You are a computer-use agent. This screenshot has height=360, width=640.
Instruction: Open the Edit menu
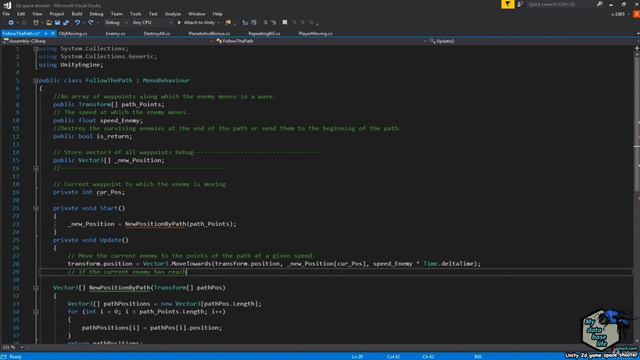click(x=21, y=14)
